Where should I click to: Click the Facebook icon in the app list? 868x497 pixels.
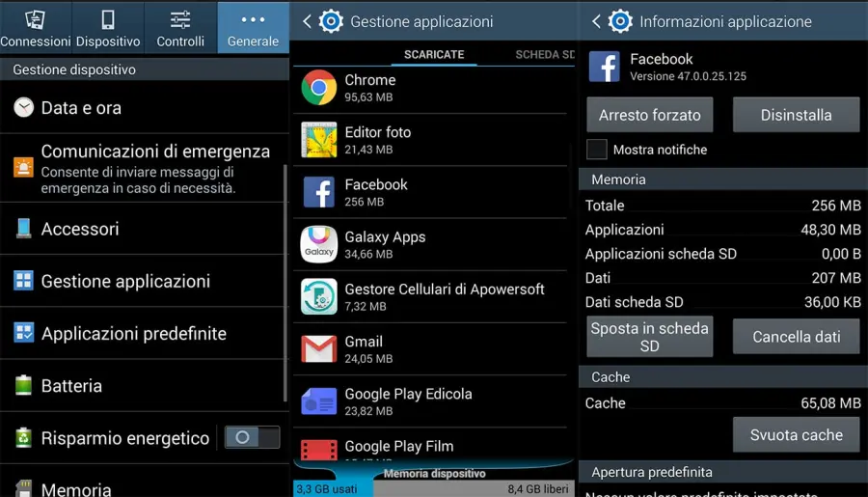tap(319, 192)
